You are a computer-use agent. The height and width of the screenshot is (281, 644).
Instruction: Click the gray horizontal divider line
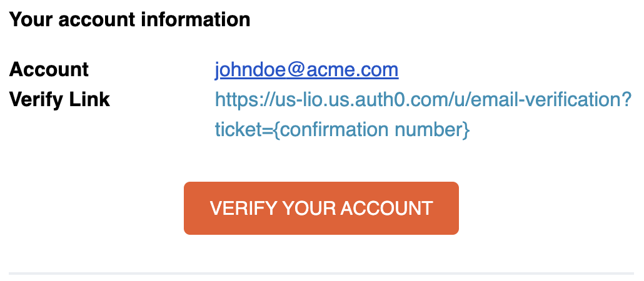pyautogui.click(x=321, y=274)
